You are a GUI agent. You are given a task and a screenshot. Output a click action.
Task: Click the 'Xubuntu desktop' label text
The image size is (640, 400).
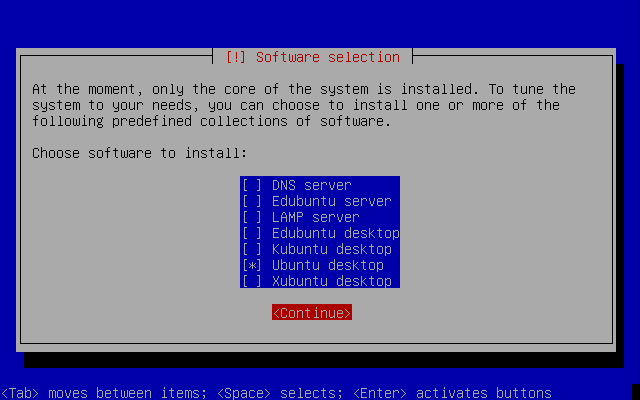coord(332,281)
